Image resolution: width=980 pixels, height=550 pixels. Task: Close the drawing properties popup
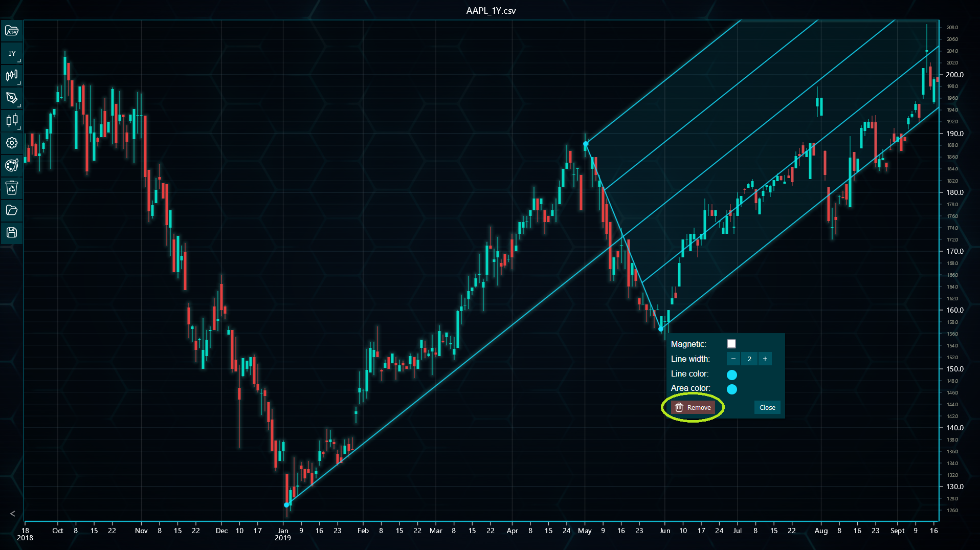(x=767, y=407)
